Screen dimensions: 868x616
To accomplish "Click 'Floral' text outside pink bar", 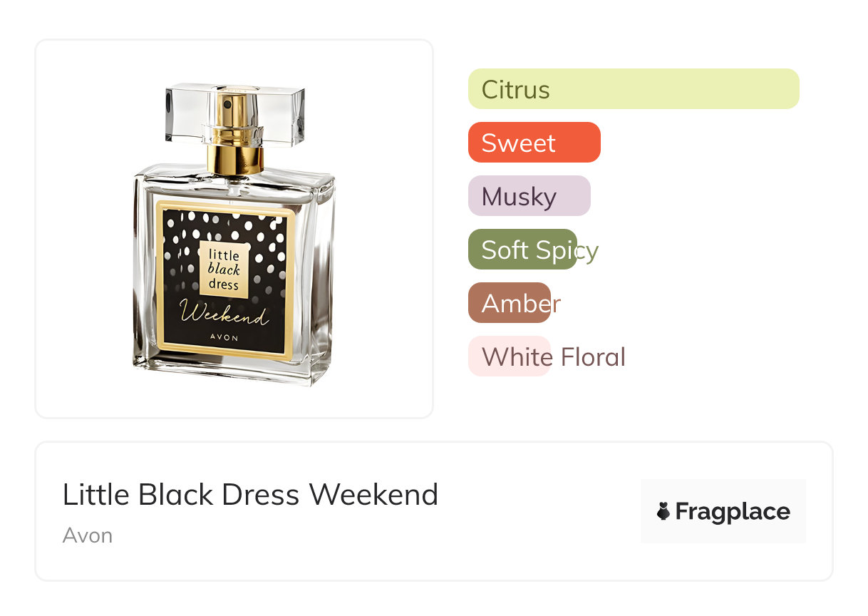I will 593,356.
